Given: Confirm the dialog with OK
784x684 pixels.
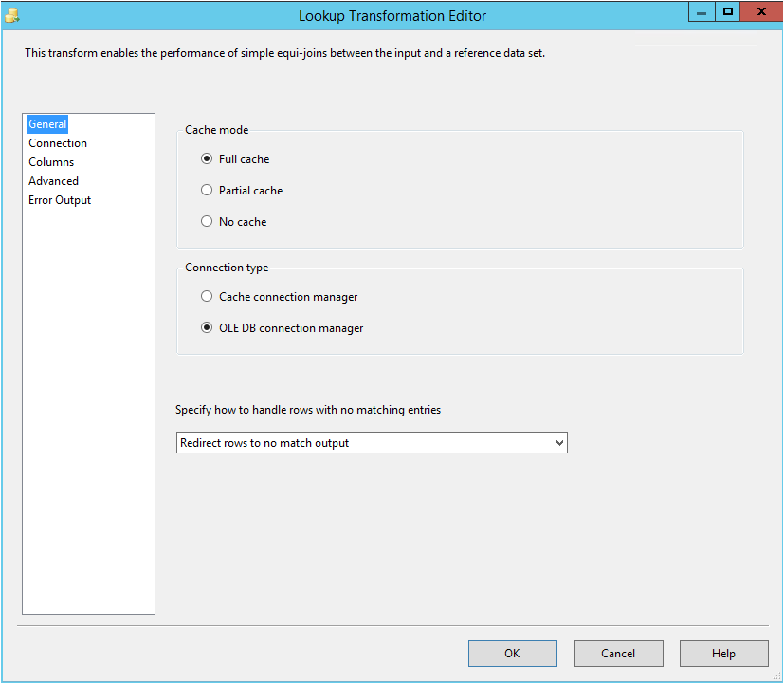Looking at the screenshot, I should click(513, 654).
